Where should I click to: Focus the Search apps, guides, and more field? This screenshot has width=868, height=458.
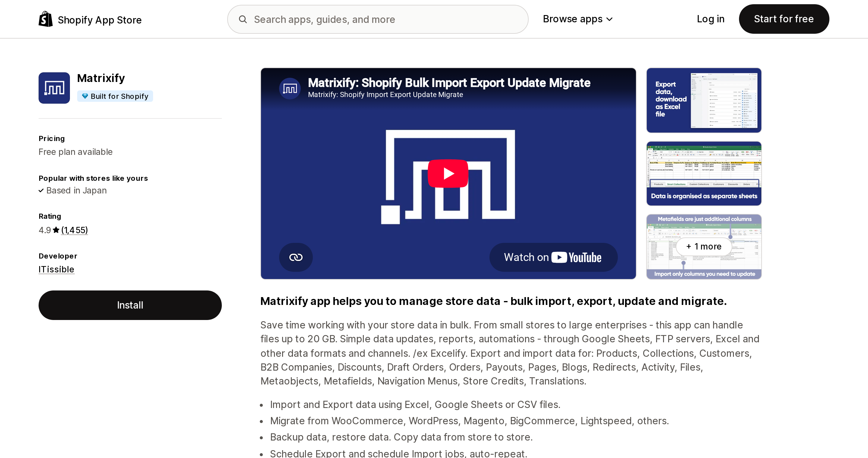point(378,19)
